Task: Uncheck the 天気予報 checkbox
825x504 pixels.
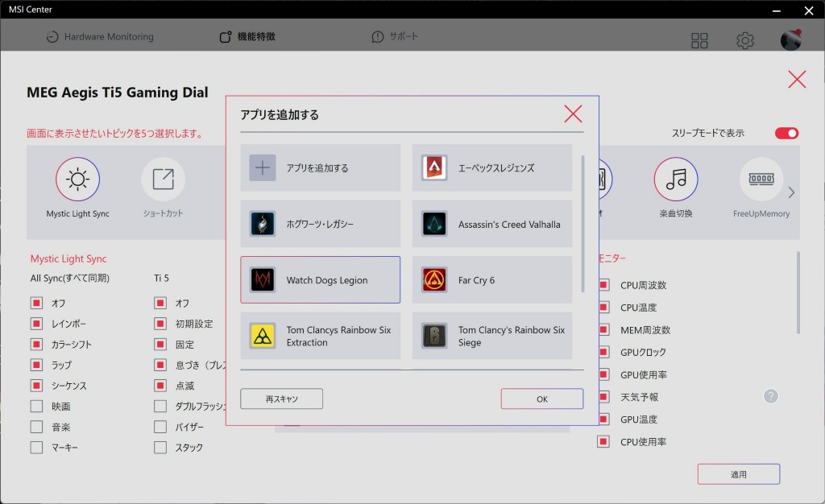Action: (603, 397)
